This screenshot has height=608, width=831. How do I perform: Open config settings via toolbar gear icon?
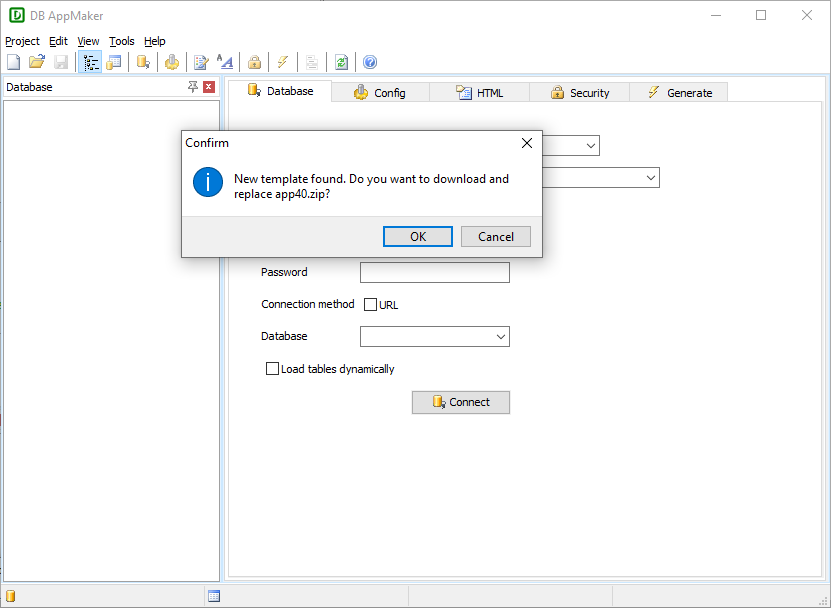(x=172, y=62)
